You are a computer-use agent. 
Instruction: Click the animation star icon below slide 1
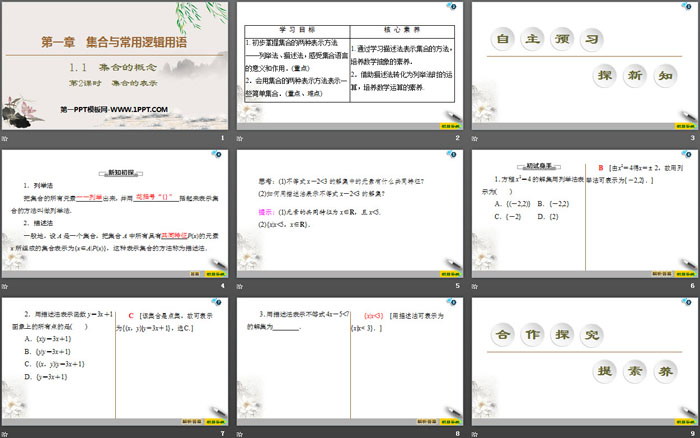5,139
